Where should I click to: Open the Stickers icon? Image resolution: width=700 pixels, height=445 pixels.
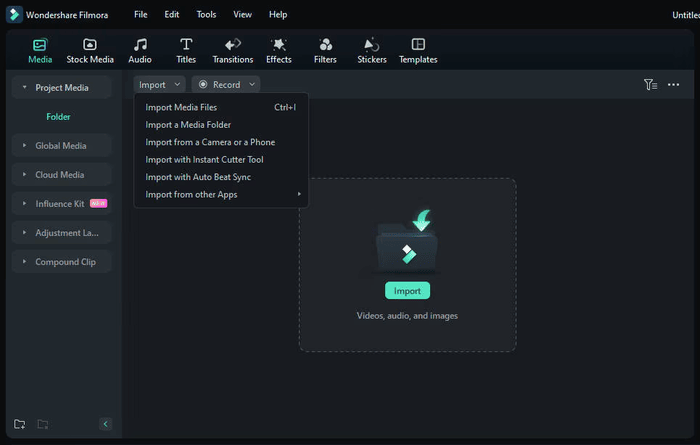click(371, 45)
